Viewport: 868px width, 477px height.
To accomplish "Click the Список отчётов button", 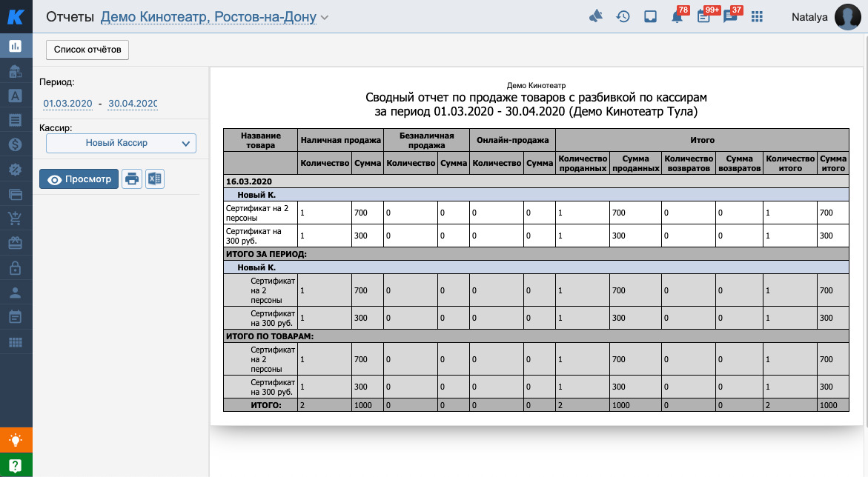I will point(87,50).
